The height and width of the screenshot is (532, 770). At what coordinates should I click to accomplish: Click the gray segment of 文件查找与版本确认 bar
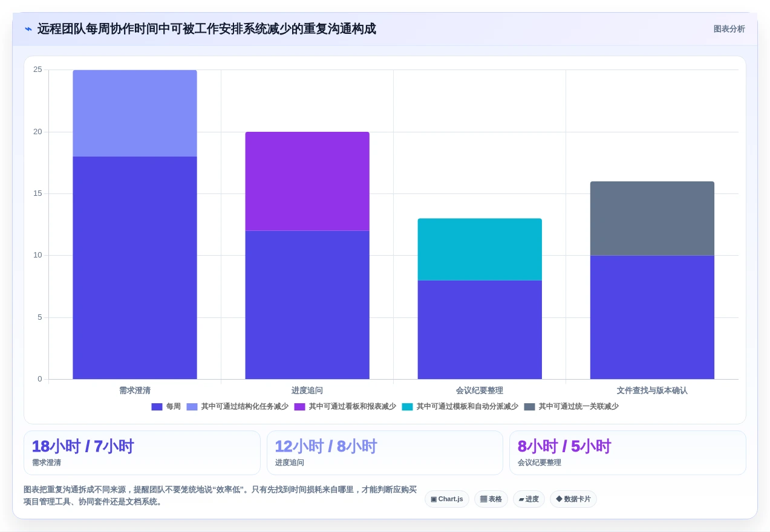click(x=652, y=218)
